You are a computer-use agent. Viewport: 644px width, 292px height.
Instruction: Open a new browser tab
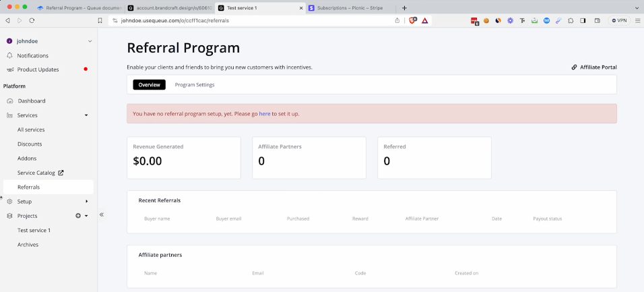tap(404, 8)
